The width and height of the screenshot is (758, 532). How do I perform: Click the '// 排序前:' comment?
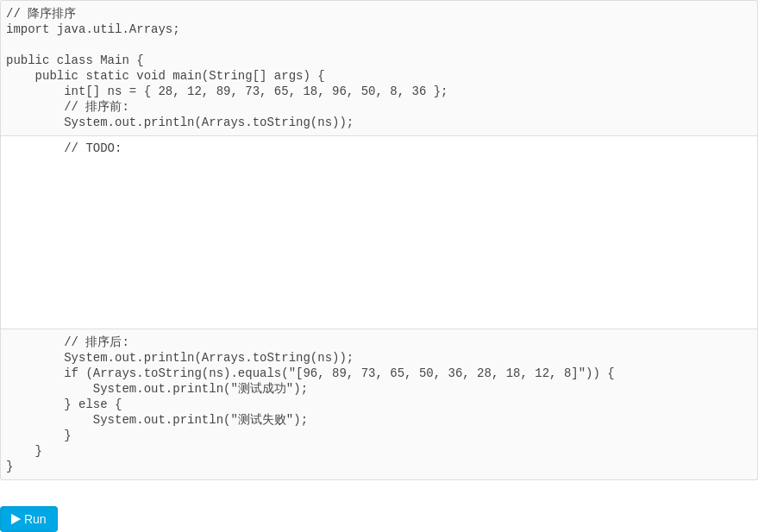click(x=97, y=106)
